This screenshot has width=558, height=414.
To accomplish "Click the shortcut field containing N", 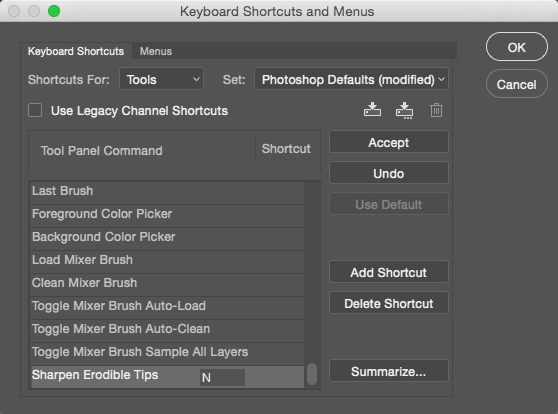I will pyautogui.click(x=222, y=377).
